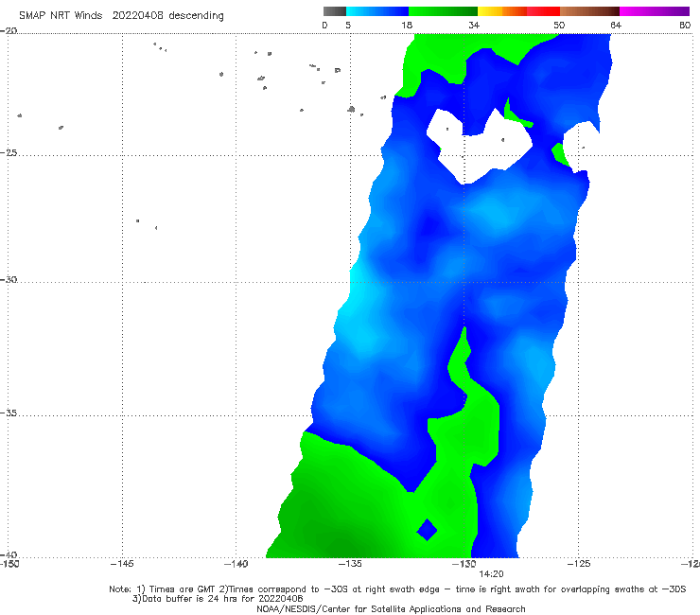700x615 pixels.
Task: Click the '34' label under the color bar
Action: 474,25
